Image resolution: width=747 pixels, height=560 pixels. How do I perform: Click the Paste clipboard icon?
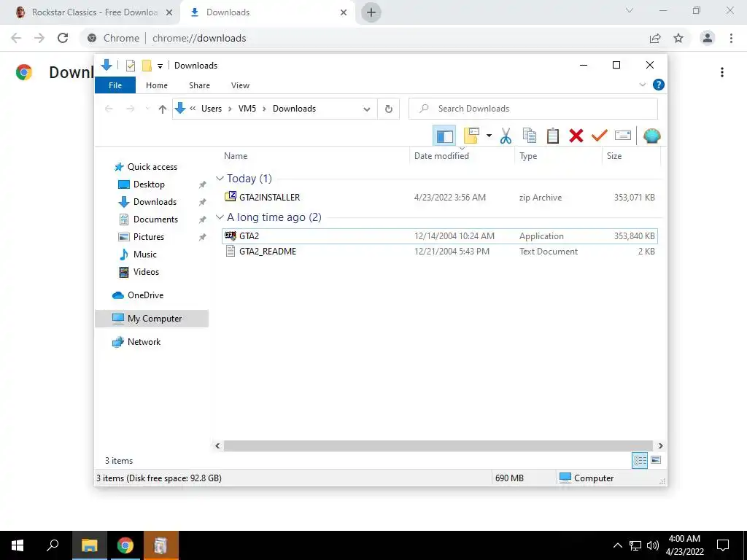point(553,136)
